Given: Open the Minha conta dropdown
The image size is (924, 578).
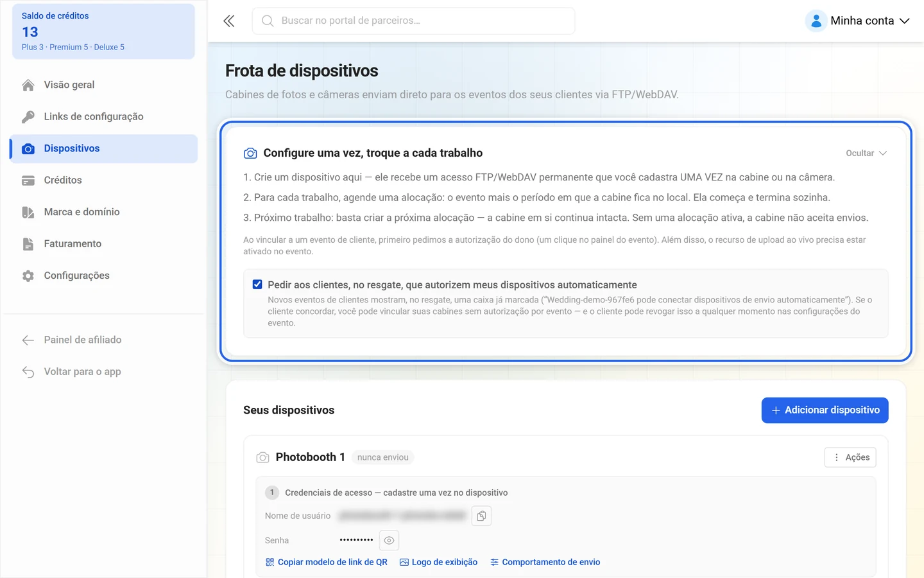Looking at the screenshot, I should (x=859, y=21).
